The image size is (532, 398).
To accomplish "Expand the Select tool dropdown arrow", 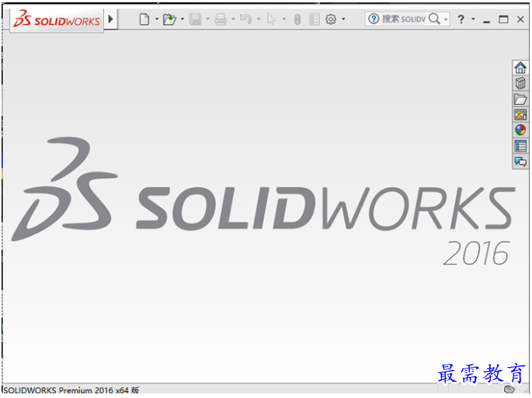I will (x=284, y=19).
